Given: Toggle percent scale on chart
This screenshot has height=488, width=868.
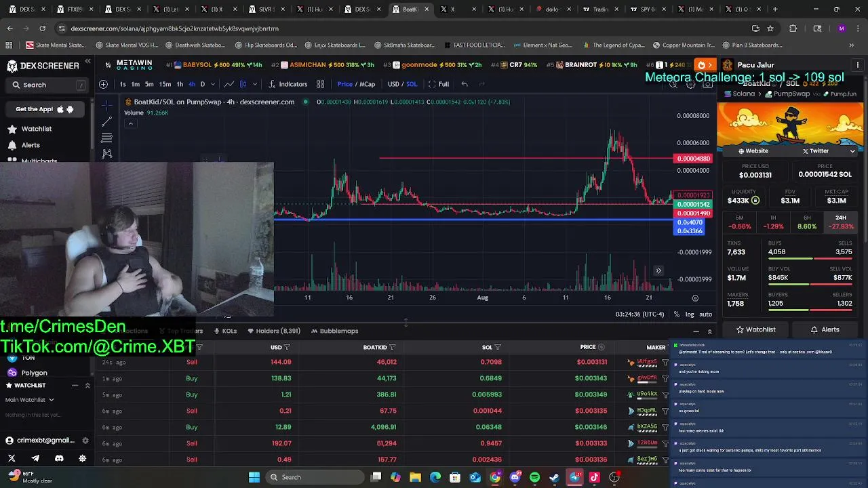Looking at the screenshot, I should click(x=676, y=314).
